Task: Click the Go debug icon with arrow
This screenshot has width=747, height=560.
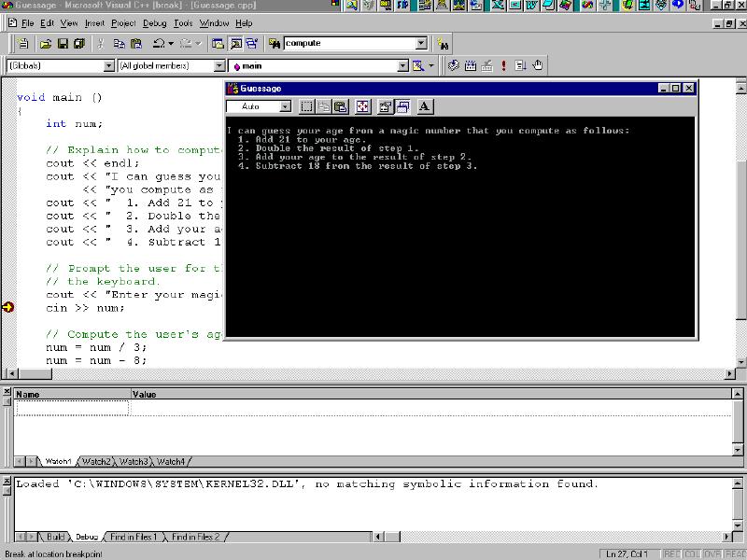Action: coord(520,65)
